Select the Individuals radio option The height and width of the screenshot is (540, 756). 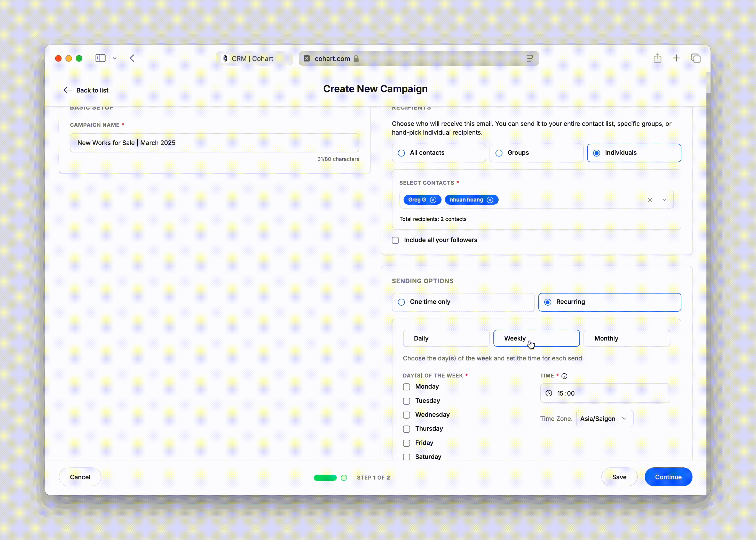[634, 153]
